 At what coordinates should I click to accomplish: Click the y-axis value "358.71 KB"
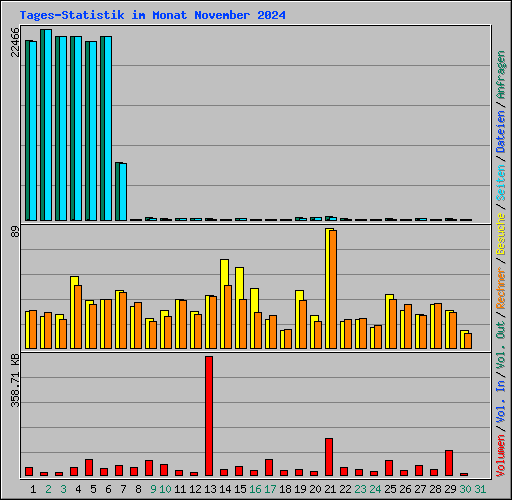(x=15, y=381)
